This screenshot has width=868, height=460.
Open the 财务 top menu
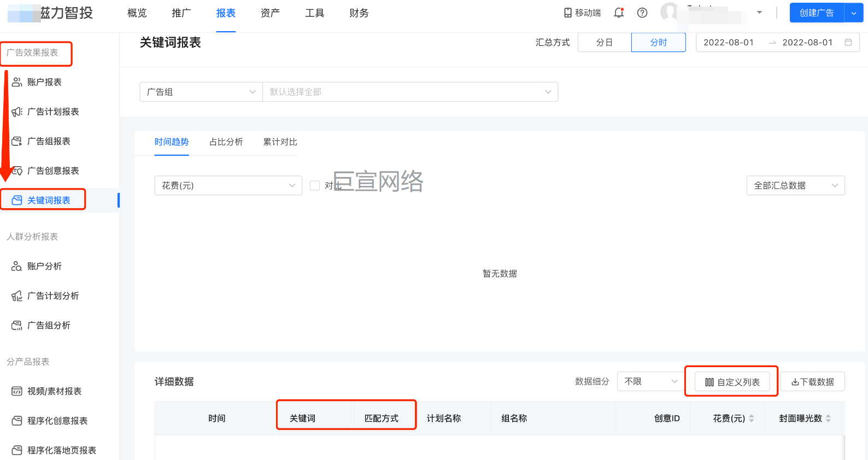click(x=359, y=13)
